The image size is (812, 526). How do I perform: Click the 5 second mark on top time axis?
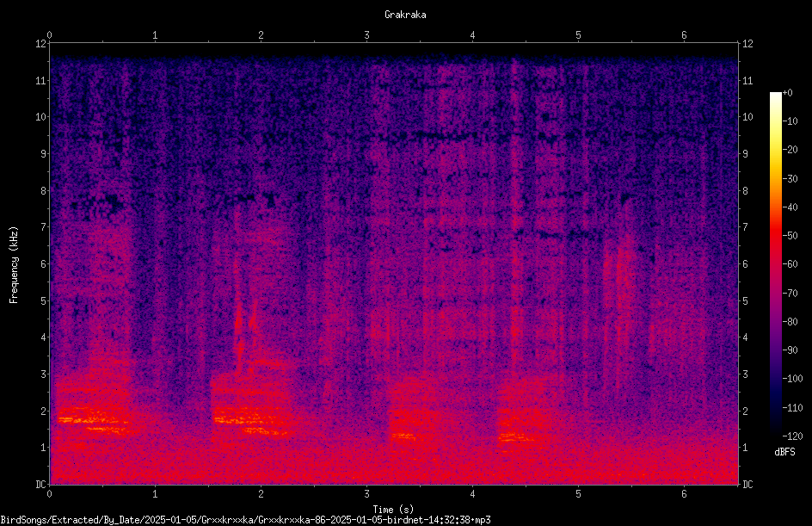pyautogui.click(x=578, y=35)
